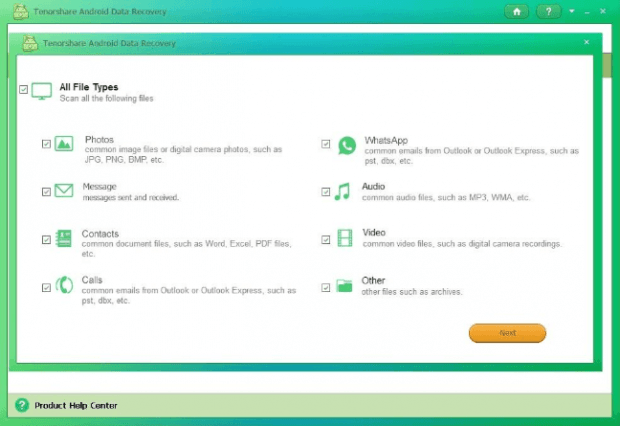Click "Scan all the following files" text

(106, 98)
